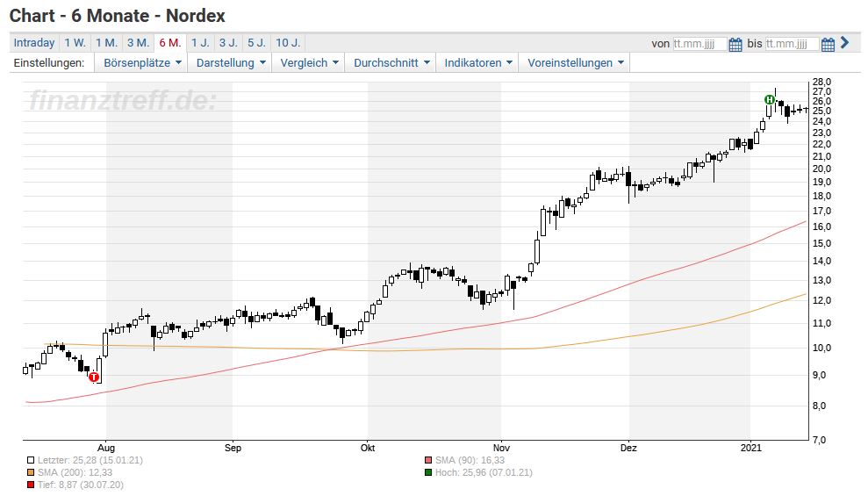Click the '10,0' y-axis value
Image resolution: width=868 pixels, height=496 pixels.
tap(822, 348)
